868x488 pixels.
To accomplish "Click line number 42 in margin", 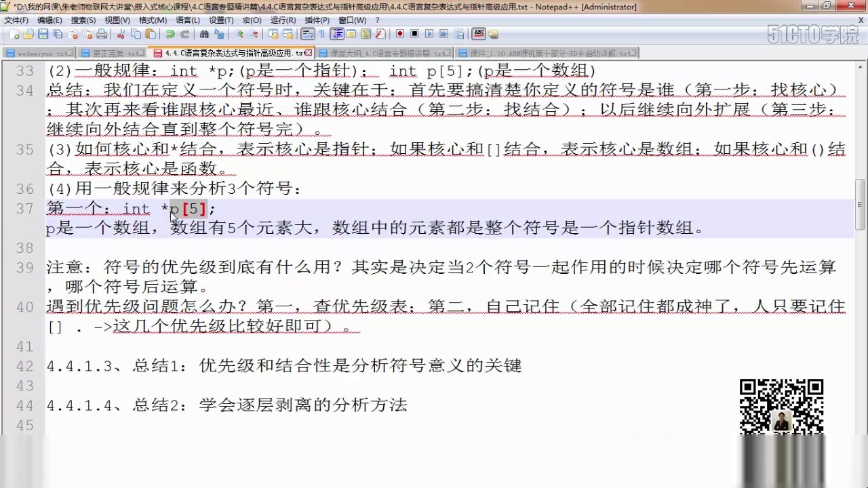I will pos(24,367).
